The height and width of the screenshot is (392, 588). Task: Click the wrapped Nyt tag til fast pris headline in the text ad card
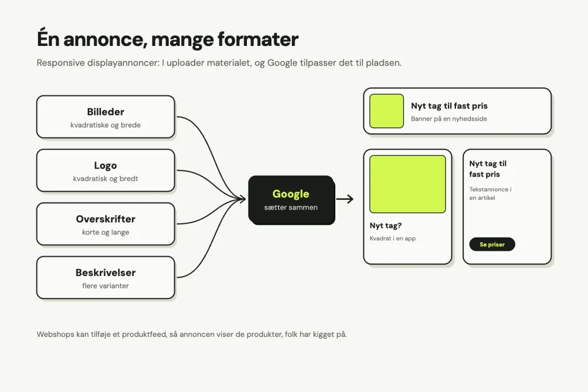point(488,169)
